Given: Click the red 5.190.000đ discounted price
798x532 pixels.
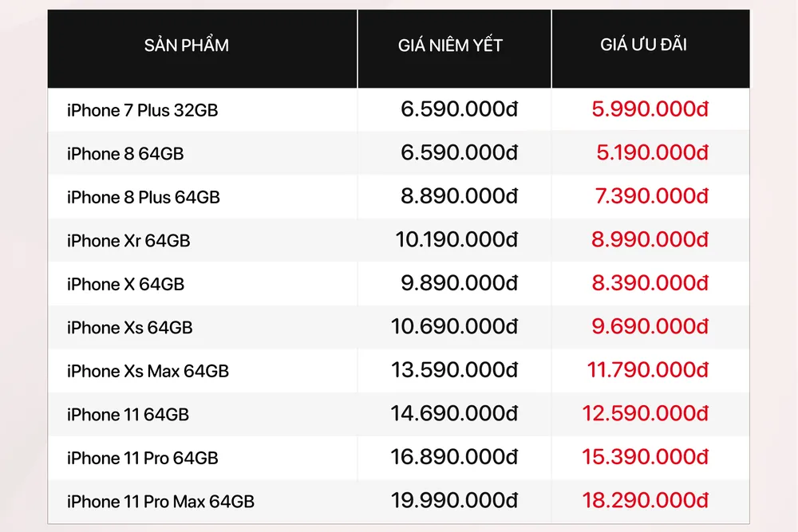Looking at the screenshot, I should [x=652, y=153].
